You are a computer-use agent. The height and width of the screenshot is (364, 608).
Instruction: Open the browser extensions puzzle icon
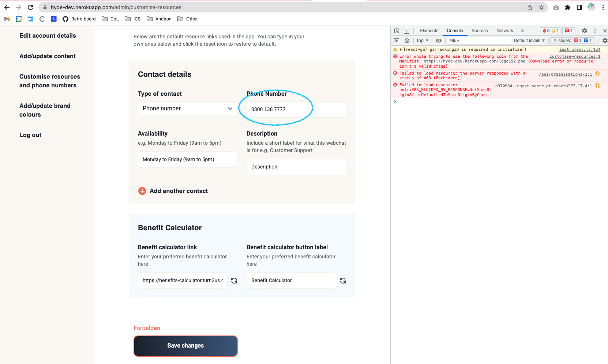(568, 7)
